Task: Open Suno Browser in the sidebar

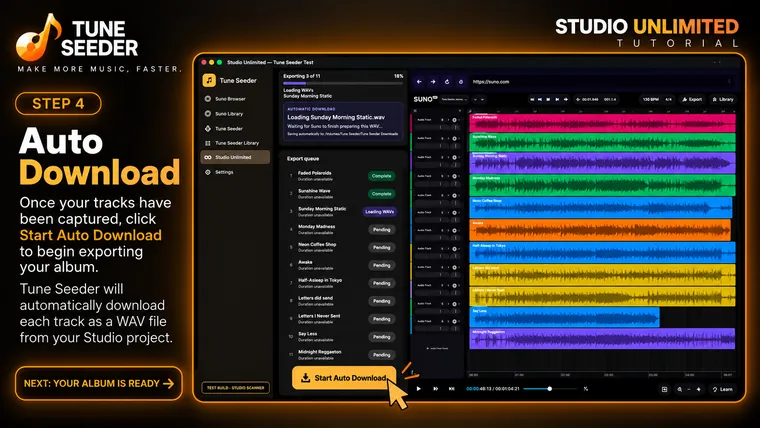Action: 235,99
